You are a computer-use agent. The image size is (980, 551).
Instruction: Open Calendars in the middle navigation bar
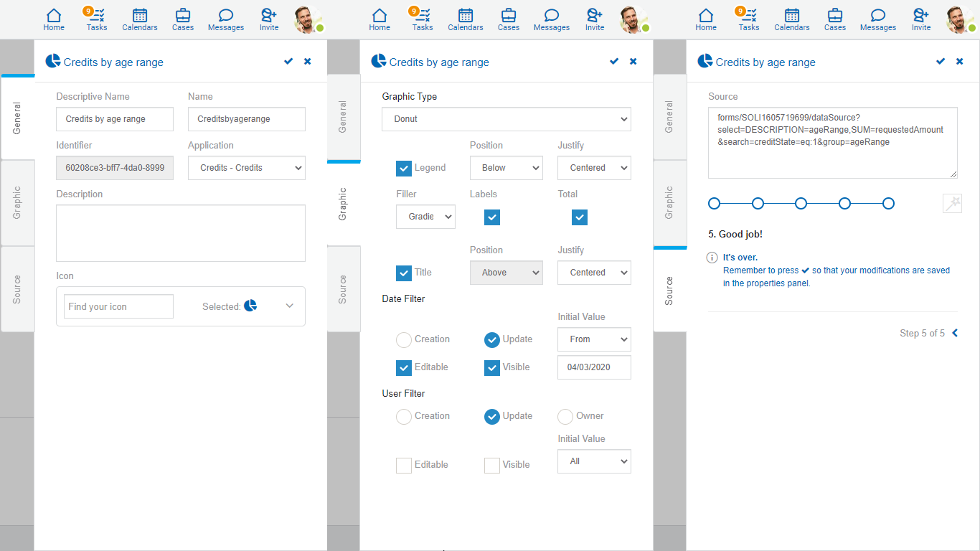[466, 20]
